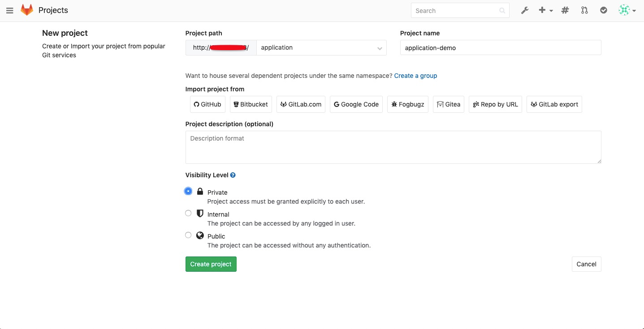Viewport: 644px width, 329px height.
Task: Import project from Bitbucket
Action: tap(251, 104)
